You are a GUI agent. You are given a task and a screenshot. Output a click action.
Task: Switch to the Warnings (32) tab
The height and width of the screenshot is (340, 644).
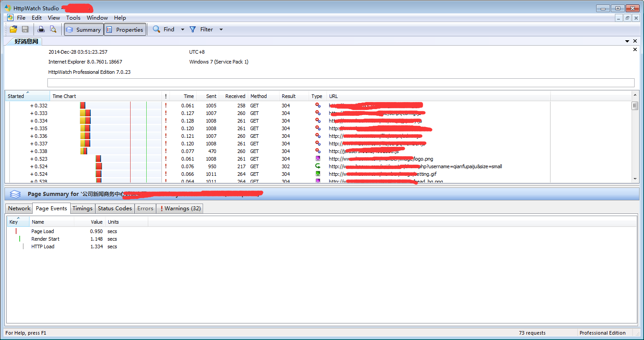(180, 208)
